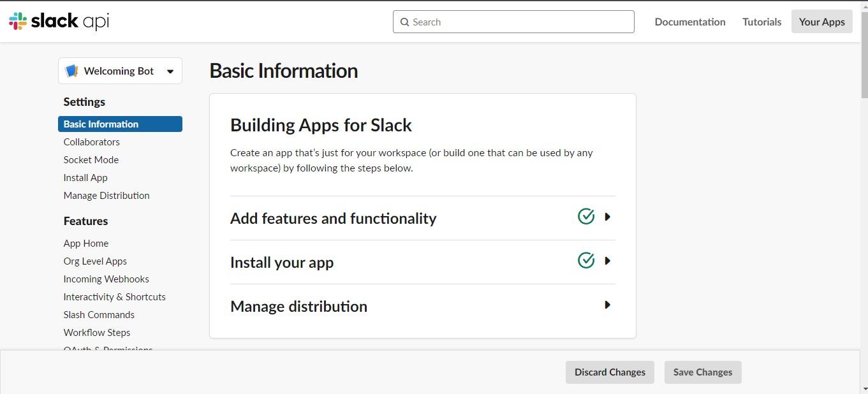This screenshot has height=394, width=868.
Task: Click the Slack API logo
Action: pos(58,21)
